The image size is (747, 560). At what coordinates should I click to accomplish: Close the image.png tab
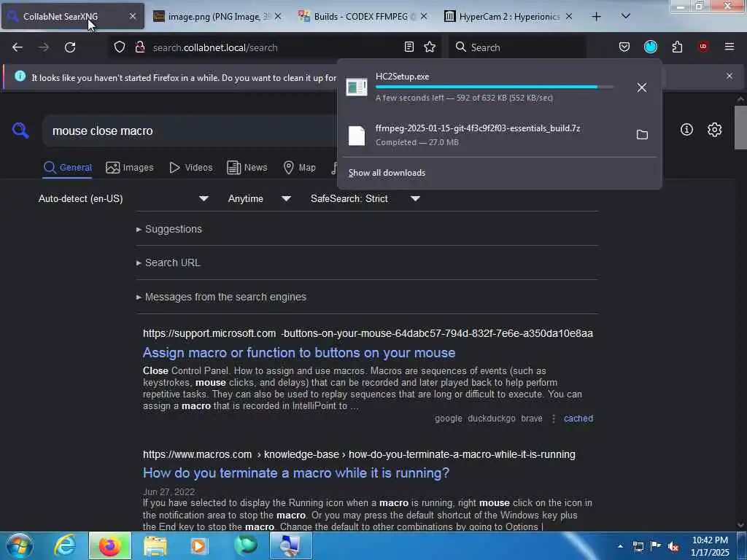pyautogui.click(x=278, y=17)
